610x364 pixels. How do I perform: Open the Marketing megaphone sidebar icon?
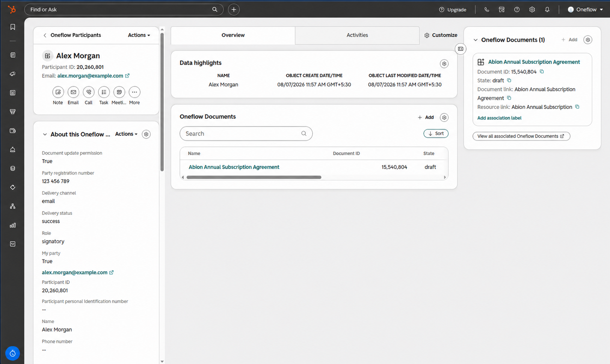click(x=13, y=74)
